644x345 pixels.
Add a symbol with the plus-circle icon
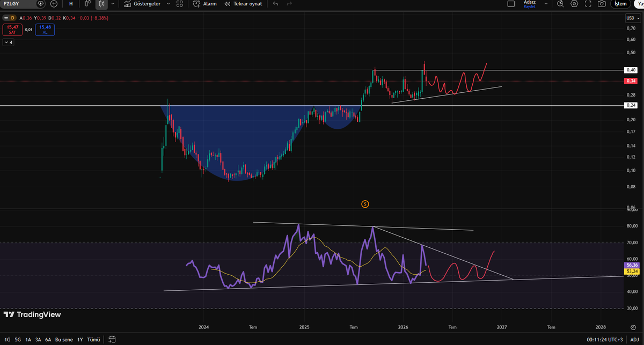(54, 4)
